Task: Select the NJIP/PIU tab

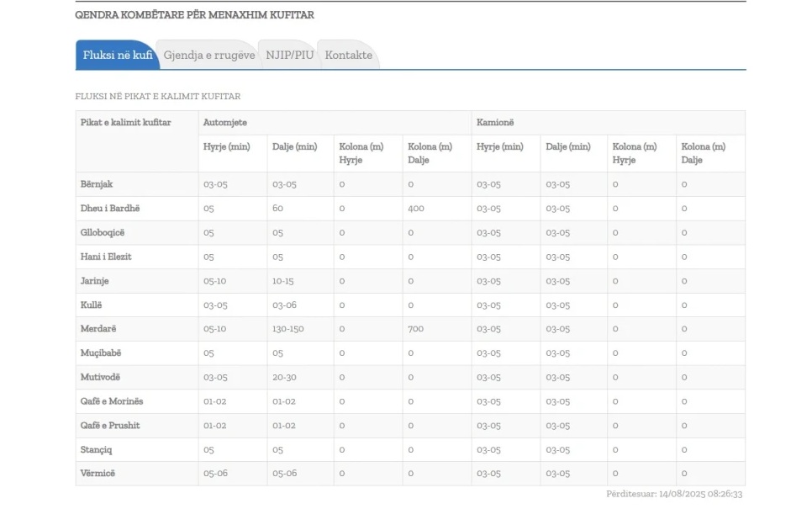Action: (289, 55)
